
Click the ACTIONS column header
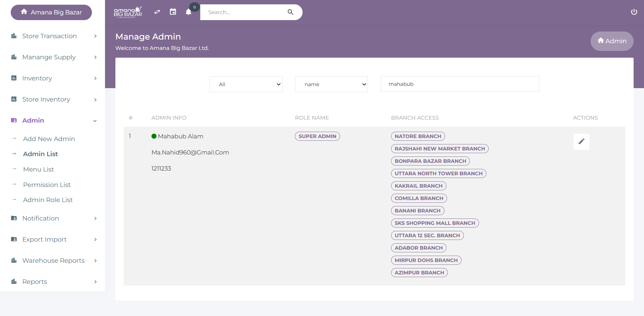tap(585, 118)
